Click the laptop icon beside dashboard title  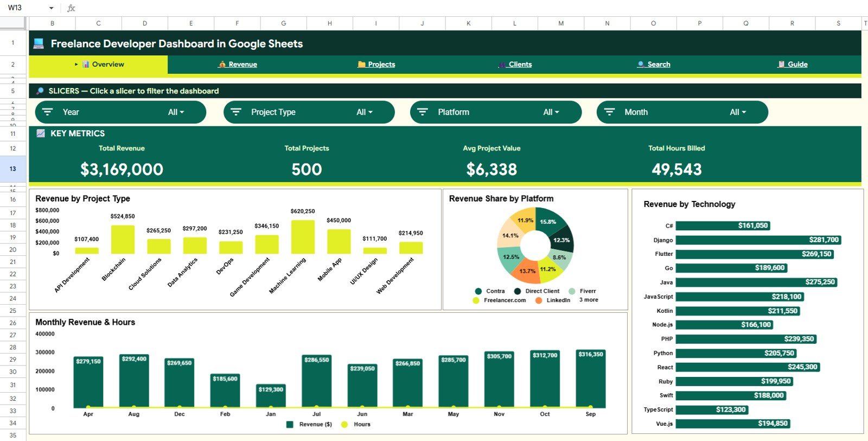pos(39,44)
